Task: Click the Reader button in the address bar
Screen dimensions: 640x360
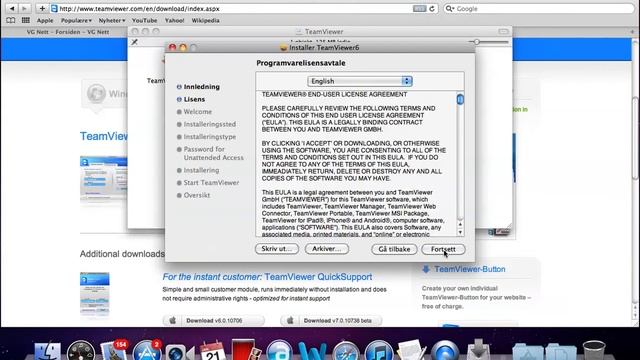Action: coord(420,9)
